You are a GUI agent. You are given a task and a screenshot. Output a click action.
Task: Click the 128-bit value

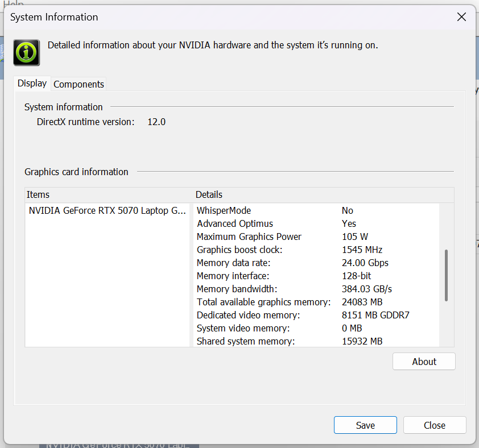tap(356, 276)
